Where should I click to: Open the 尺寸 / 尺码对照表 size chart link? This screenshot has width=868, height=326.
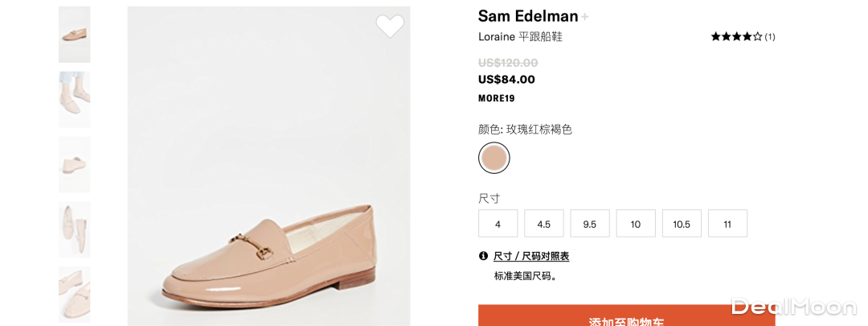[x=531, y=256]
